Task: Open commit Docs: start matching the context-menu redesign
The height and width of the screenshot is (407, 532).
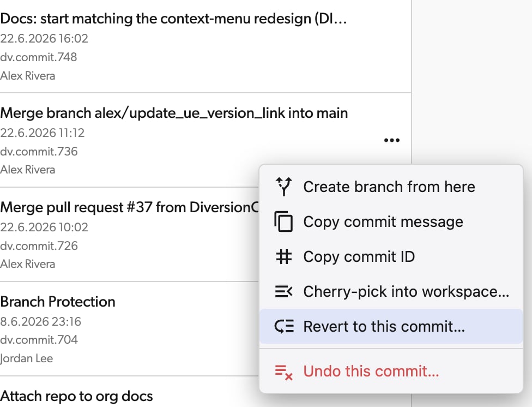Action: 173,19
